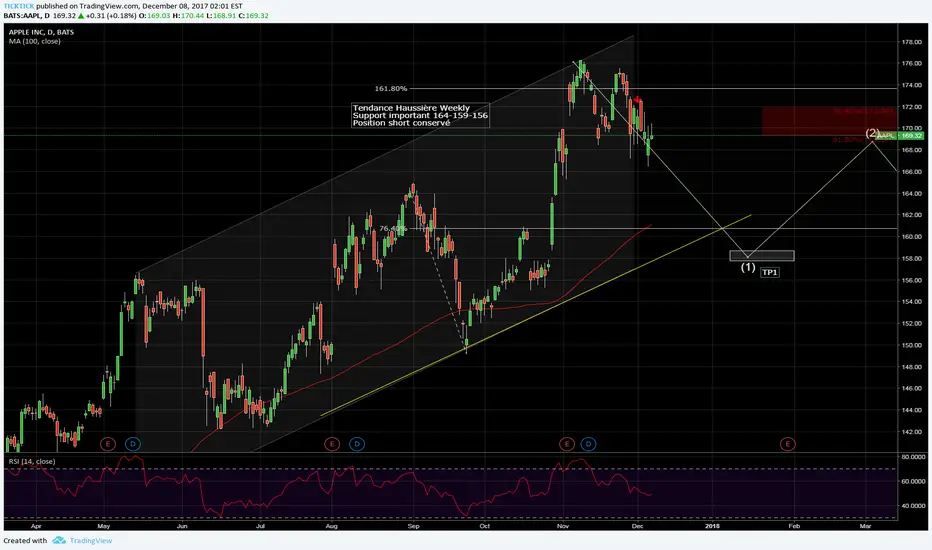
Task: Select the Tendance Haussière Weekly text note
Action: [x=420, y=115]
